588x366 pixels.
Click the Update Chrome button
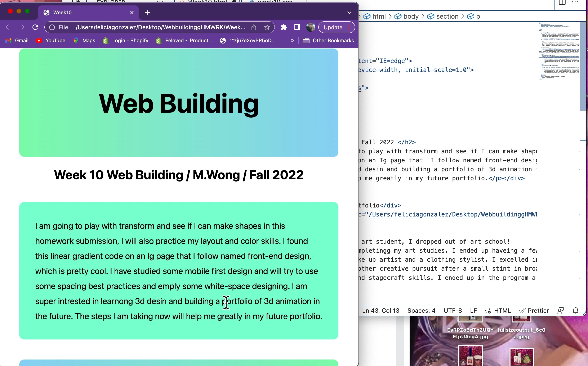pos(333,27)
